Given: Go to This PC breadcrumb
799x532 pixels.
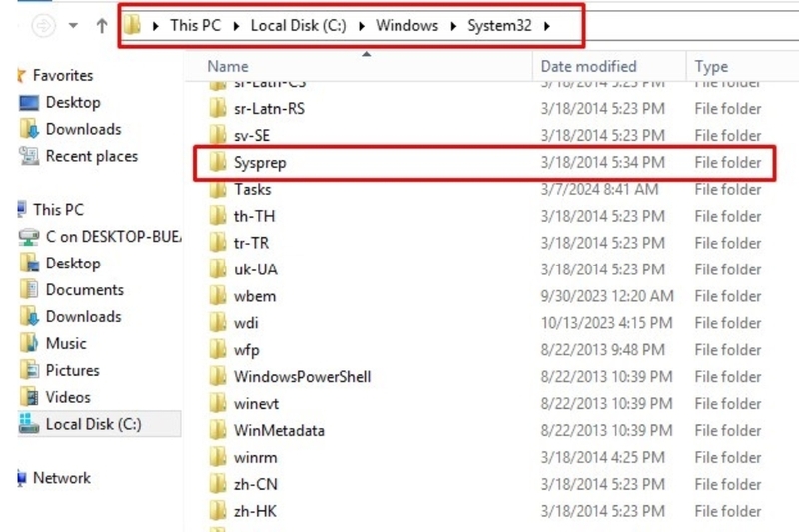Looking at the screenshot, I should [195, 26].
